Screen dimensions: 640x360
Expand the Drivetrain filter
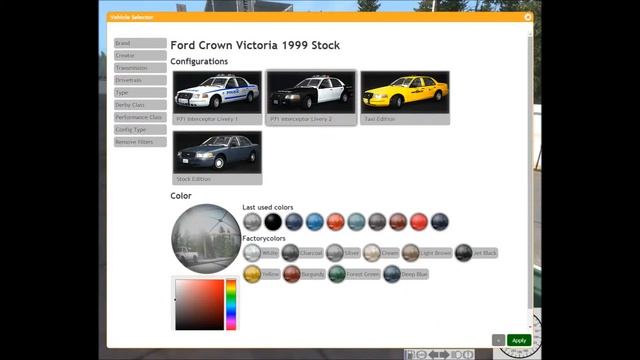click(140, 80)
